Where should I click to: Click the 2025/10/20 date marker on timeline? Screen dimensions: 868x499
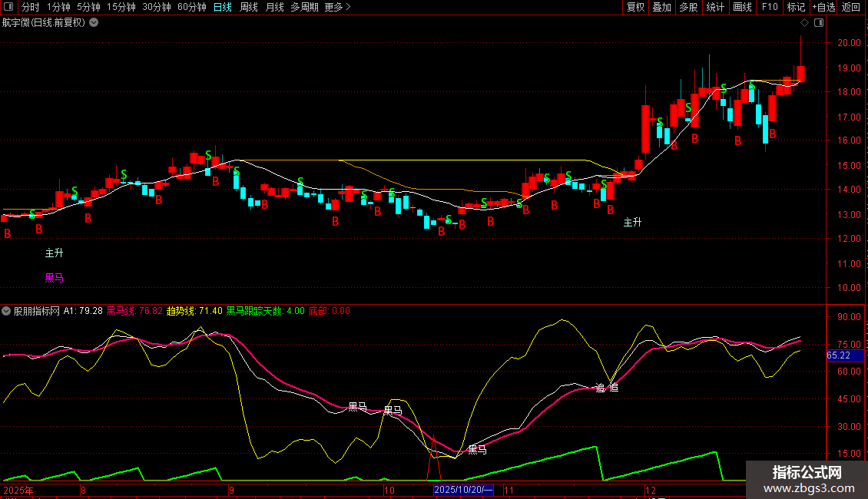462,490
